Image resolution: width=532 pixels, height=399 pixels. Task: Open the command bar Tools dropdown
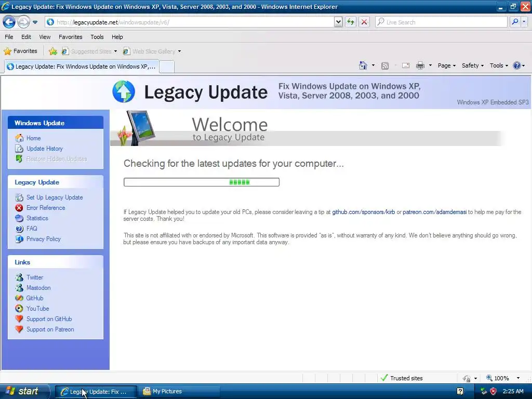click(x=499, y=65)
